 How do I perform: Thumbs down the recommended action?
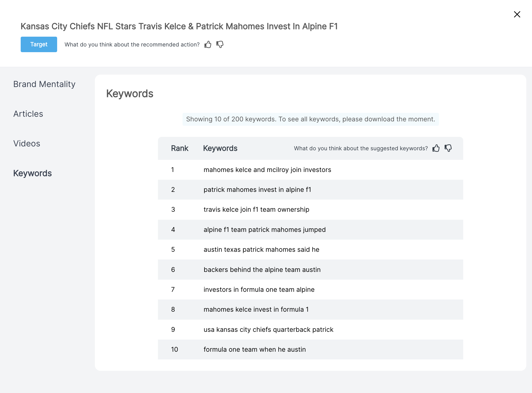tap(220, 45)
